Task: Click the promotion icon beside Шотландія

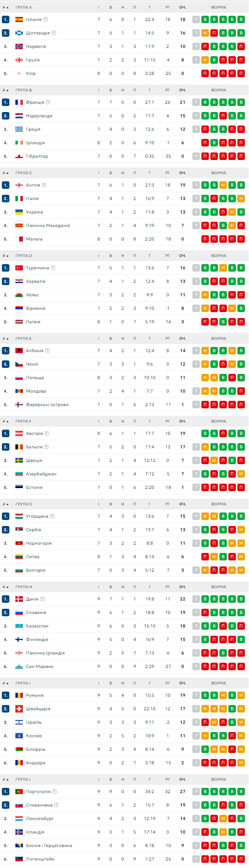Action: [54, 33]
